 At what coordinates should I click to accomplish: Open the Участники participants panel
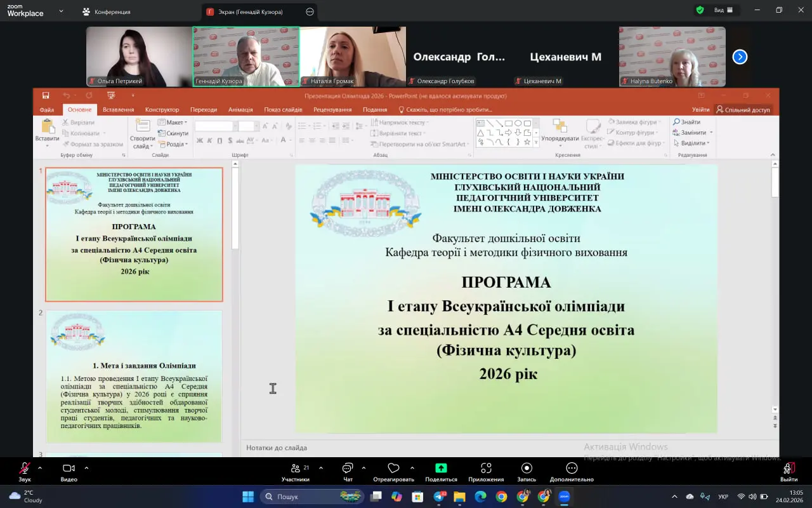tap(296, 469)
